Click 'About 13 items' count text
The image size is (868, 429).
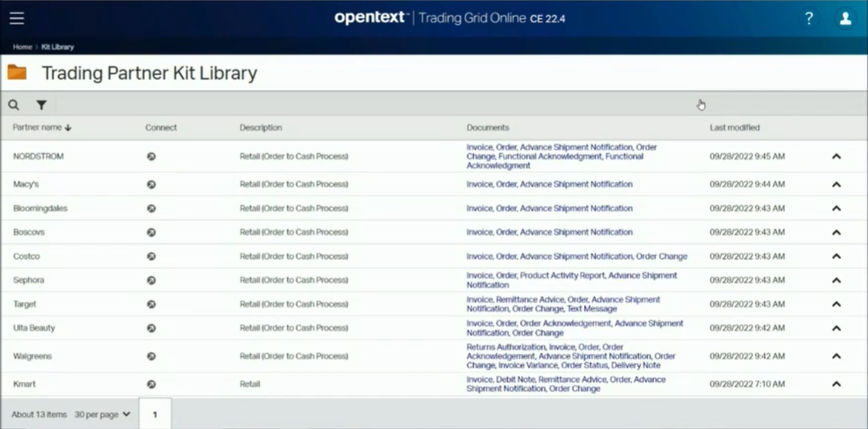pos(39,415)
